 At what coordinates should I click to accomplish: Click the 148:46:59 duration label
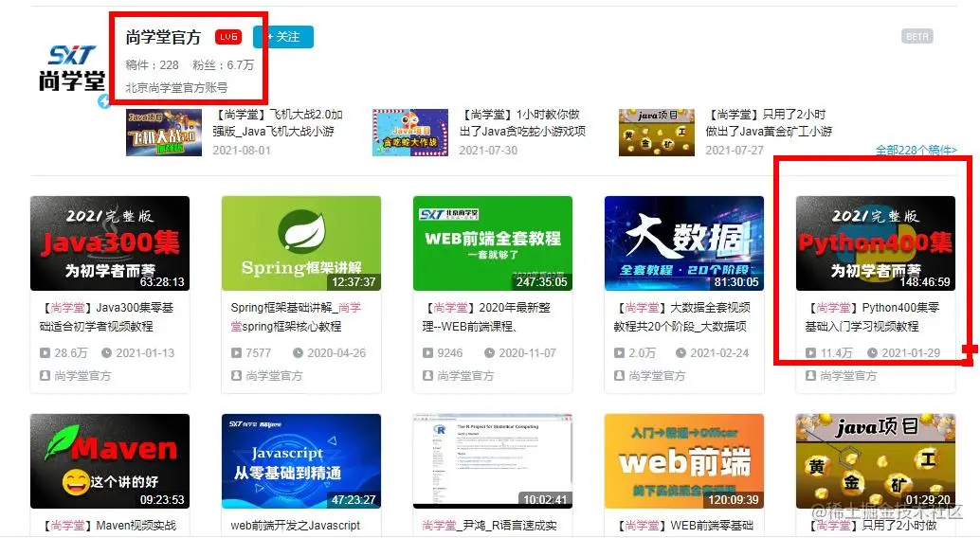click(x=925, y=282)
